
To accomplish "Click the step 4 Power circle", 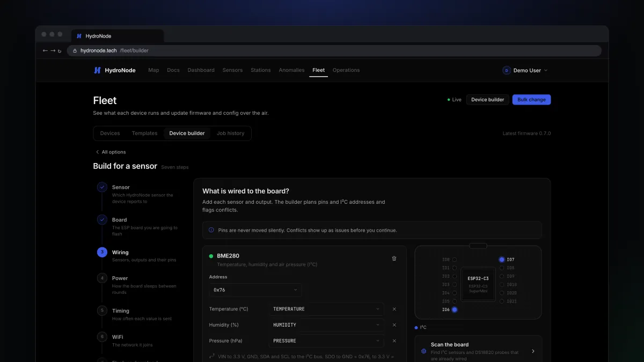I will pyautogui.click(x=102, y=278).
